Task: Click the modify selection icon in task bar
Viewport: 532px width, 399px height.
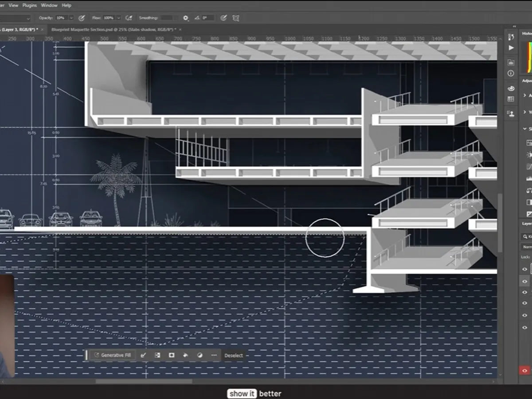Action: point(143,355)
